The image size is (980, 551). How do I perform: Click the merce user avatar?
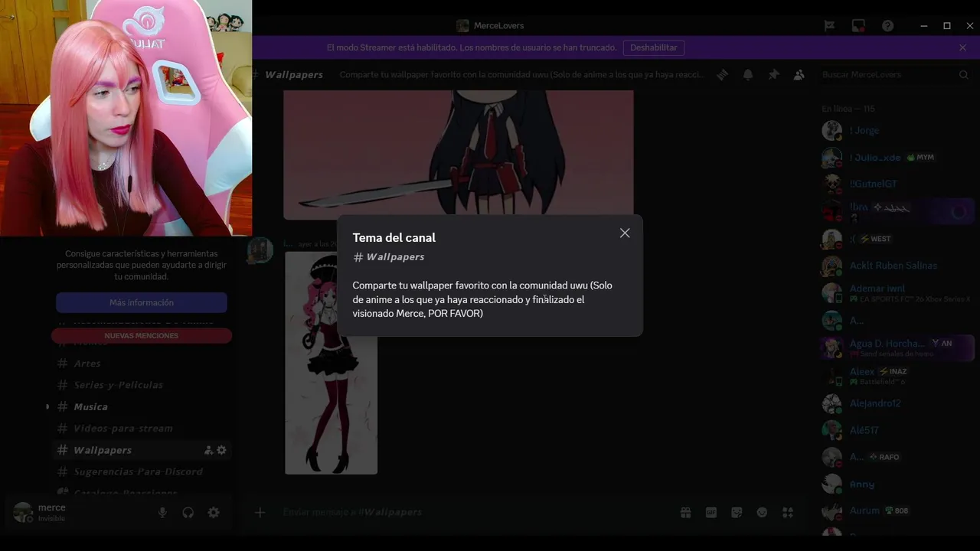(x=23, y=512)
